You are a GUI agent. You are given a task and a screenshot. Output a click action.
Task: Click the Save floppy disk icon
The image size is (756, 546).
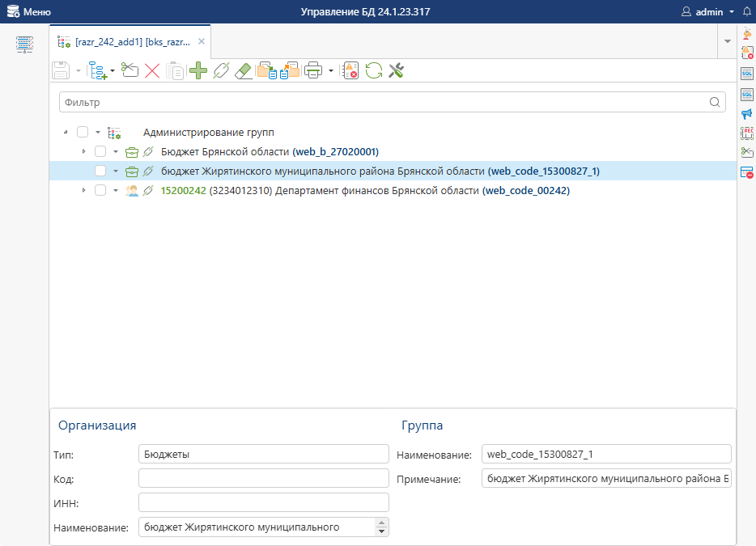(61, 71)
